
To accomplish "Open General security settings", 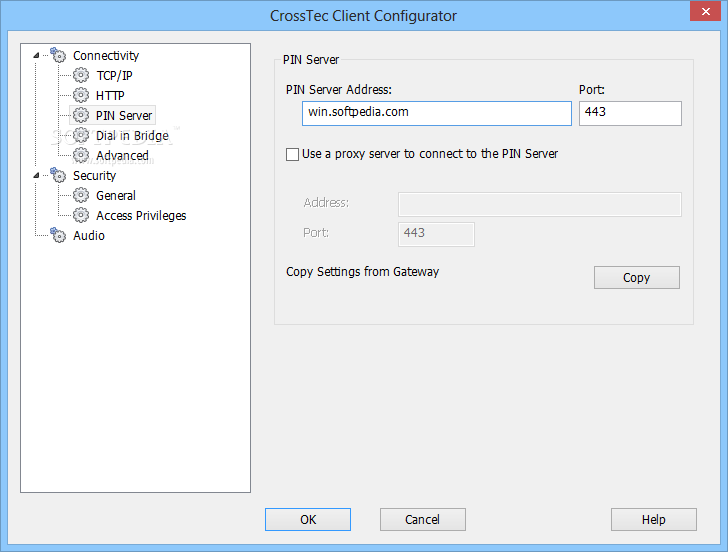I will point(116,195).
